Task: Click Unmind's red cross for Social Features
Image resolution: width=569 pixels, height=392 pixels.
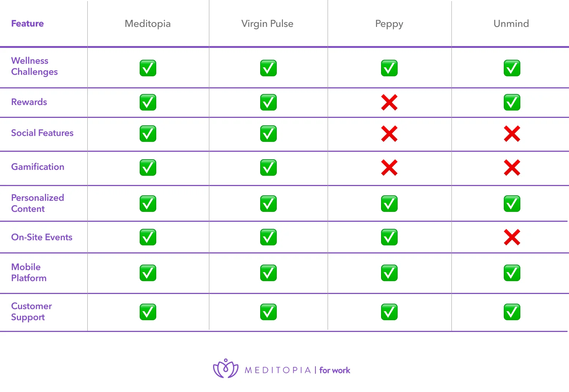Action: tap(512, 134)
